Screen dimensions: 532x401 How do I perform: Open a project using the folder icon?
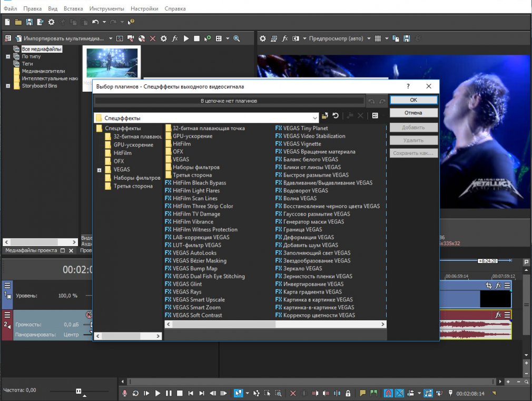tap(18, 22)
